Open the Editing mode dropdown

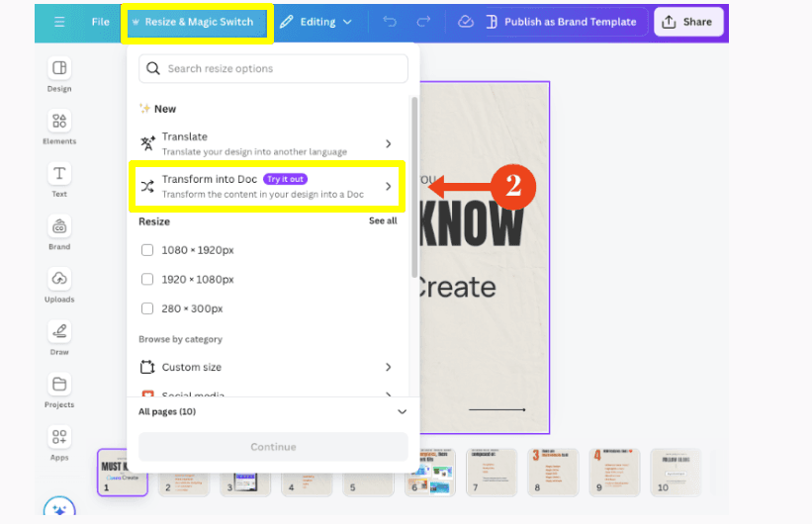316,22
